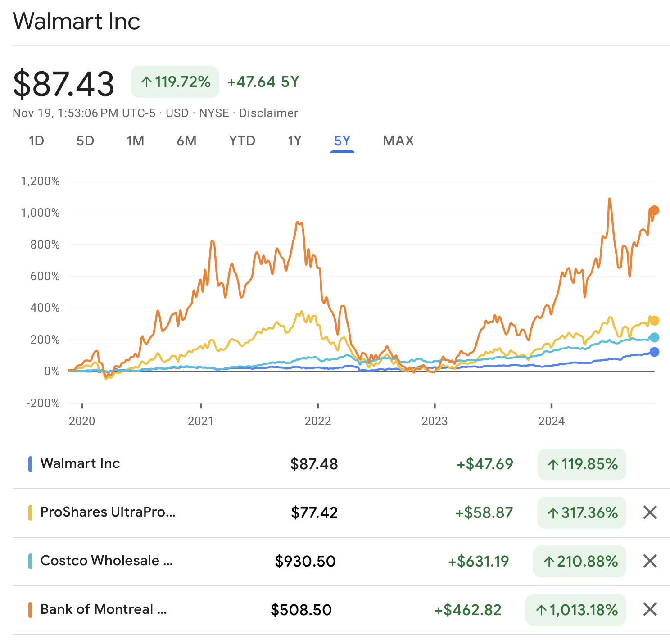The height and width of the screenshot is (644, 670).
Task: Click the $77.42 ProShares price cell
Action: click(314, 512)
